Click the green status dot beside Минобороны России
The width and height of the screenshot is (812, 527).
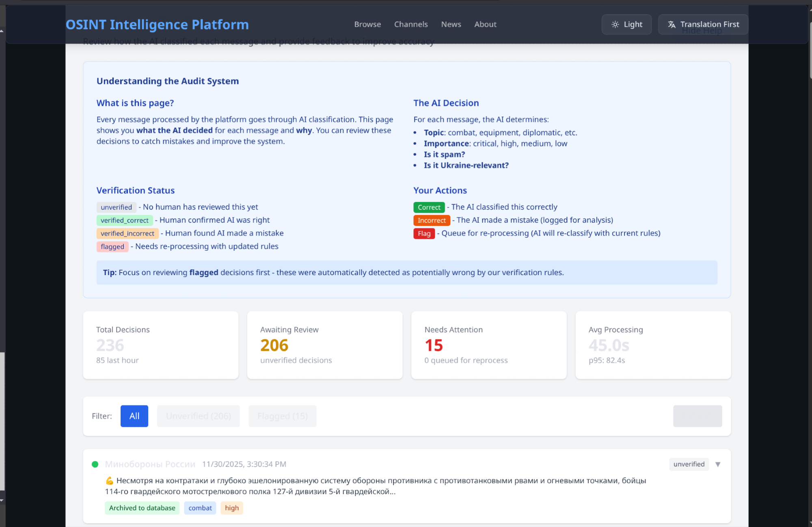point(95,464)
